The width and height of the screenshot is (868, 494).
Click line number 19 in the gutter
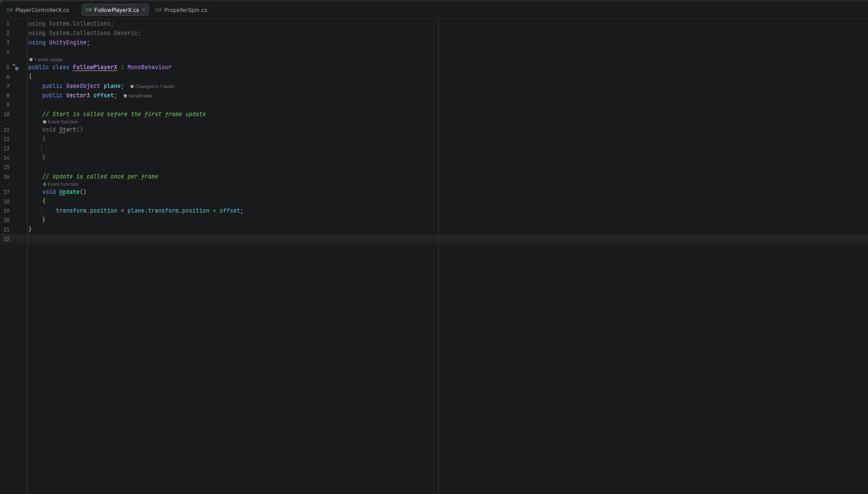6,210
